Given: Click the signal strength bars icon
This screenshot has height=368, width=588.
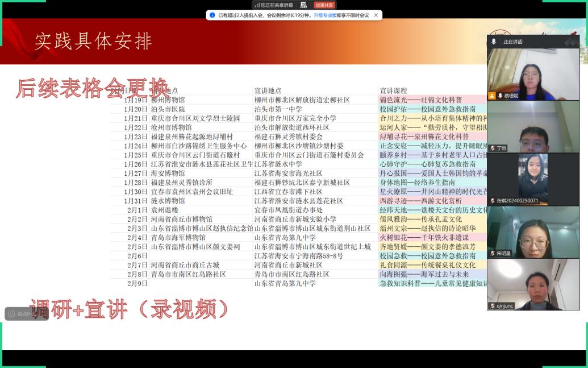Looking at the screenshot, I should 257,5.
